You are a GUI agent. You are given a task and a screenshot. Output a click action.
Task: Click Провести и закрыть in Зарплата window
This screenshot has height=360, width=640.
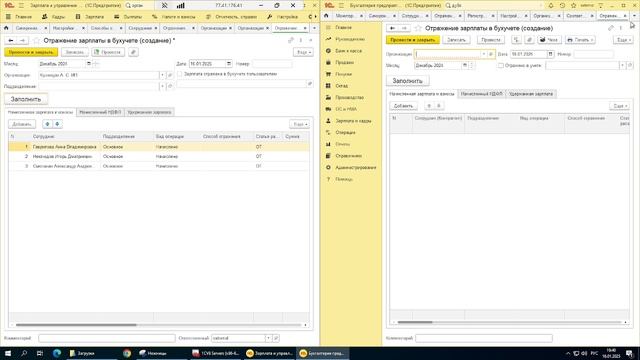click(x=31, y=52)
